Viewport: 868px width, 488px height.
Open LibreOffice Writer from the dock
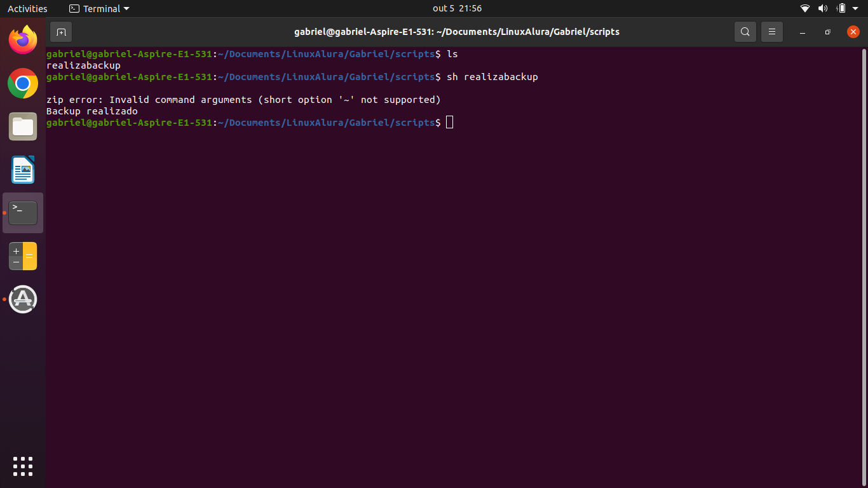pyautogui.click(x=23, y=170)
